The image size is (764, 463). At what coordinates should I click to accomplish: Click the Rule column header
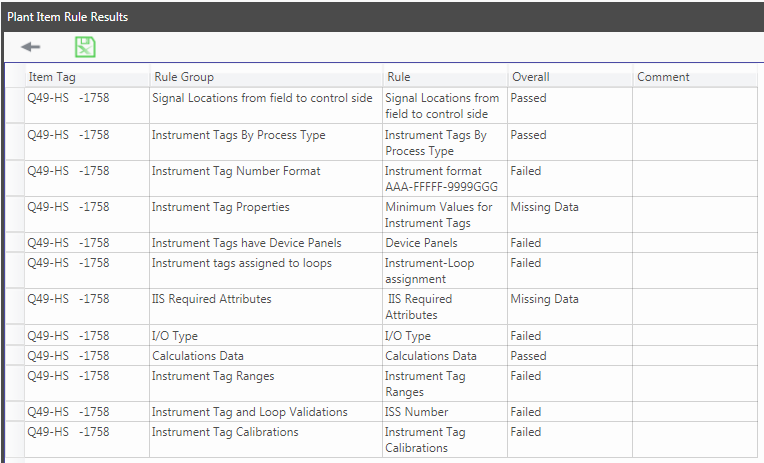398,77
